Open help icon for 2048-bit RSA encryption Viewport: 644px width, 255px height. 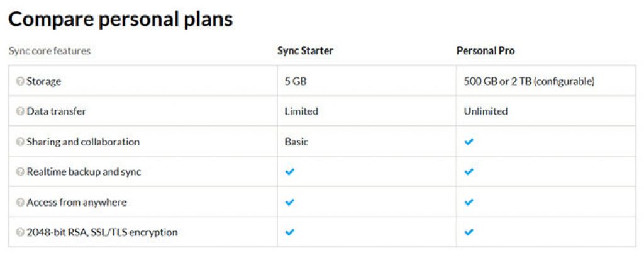click(x=20, y=232)
